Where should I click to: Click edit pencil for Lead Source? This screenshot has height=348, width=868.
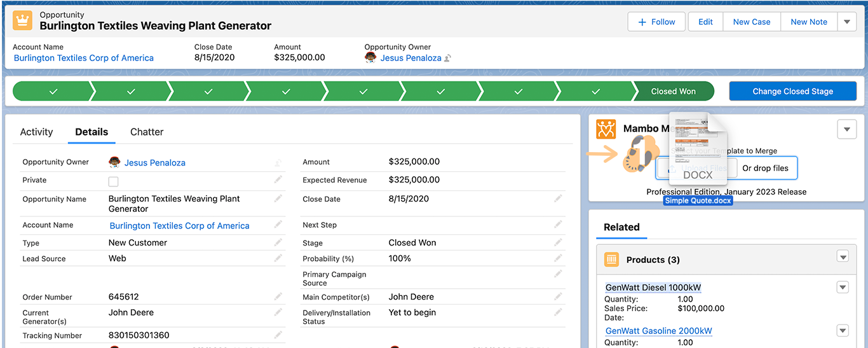coord(278,258)
